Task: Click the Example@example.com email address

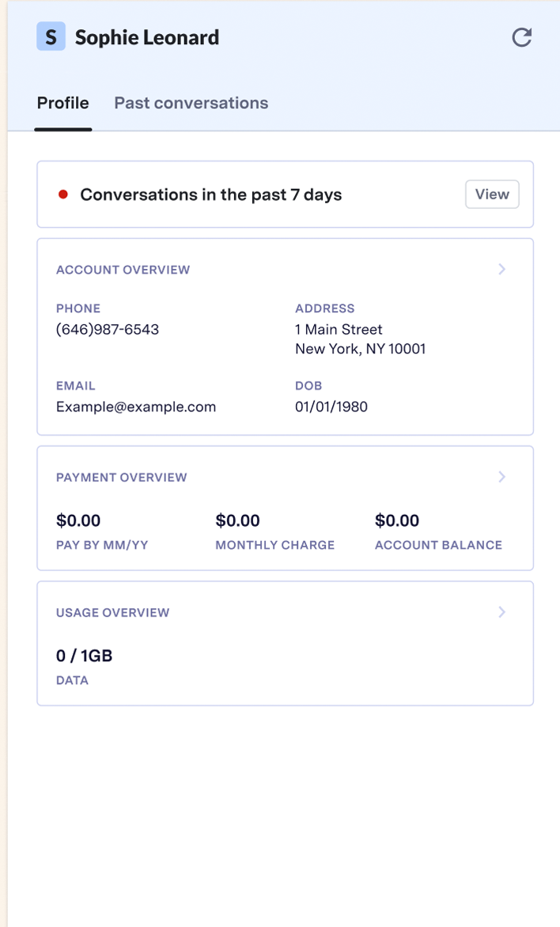Action: pos(136,407)
